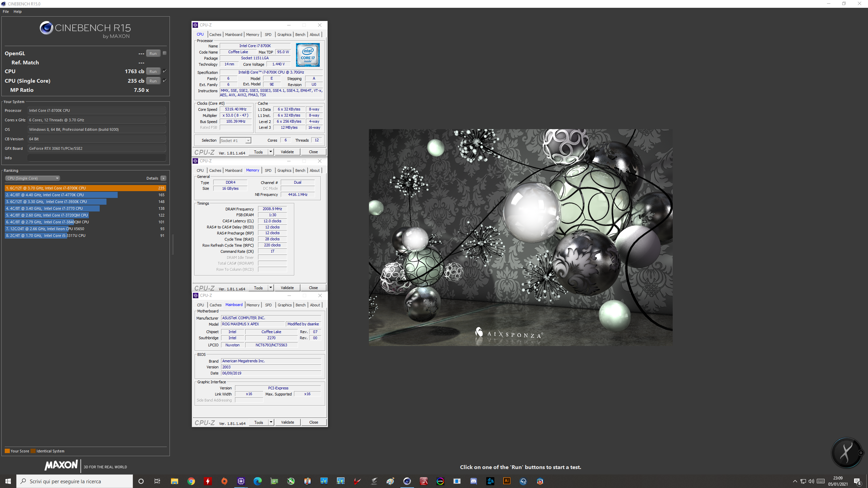Image resolution: width=868 pixels, height=488 pixels.
Task: Open Task View on taskbar
Action: click(157, 481)
